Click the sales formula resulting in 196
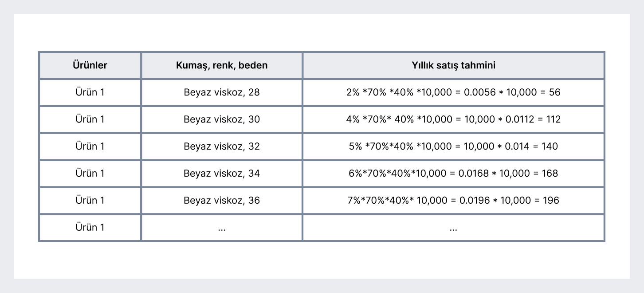This screenshot has width=644, height=293. [x=453, y=200]
